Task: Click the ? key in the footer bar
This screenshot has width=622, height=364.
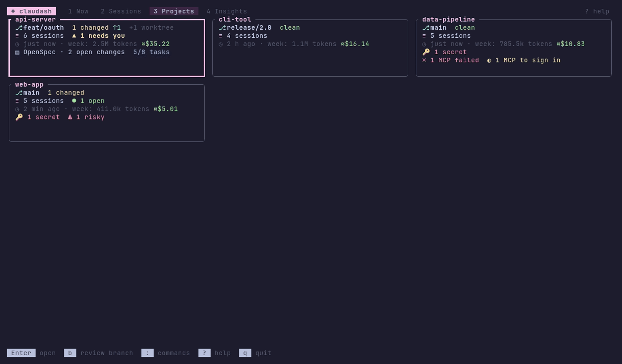Action: [204, 353]
